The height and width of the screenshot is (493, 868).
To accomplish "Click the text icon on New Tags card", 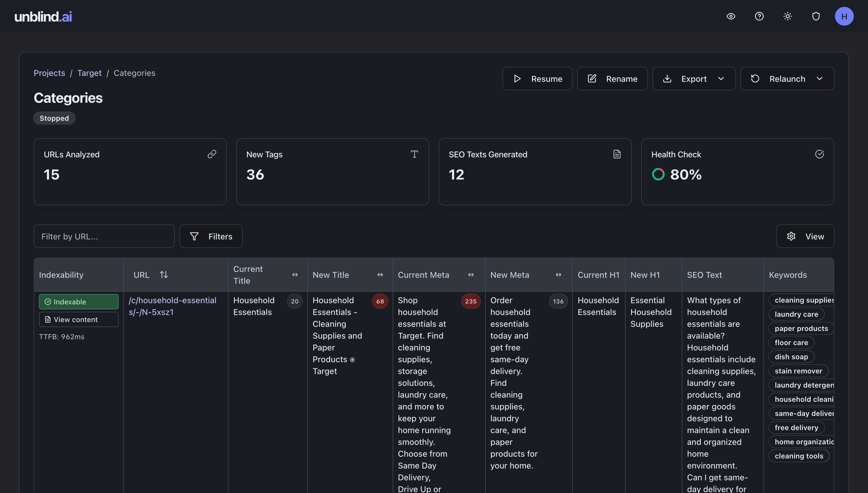I will (x=414, y=154).
